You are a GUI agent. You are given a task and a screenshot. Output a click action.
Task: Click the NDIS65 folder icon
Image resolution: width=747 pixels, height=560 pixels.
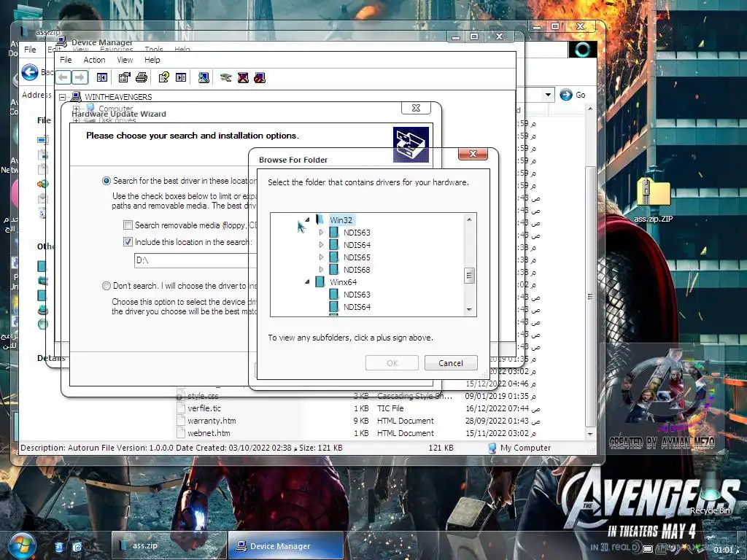334,257
